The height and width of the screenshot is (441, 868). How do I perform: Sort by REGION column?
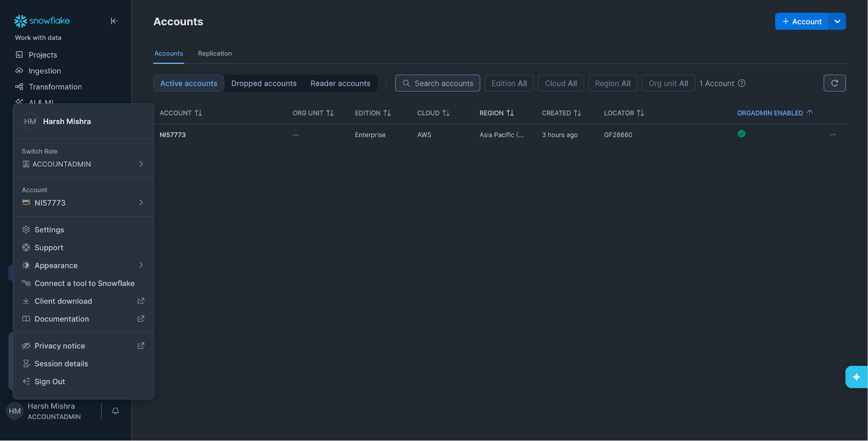coord(496,113)
